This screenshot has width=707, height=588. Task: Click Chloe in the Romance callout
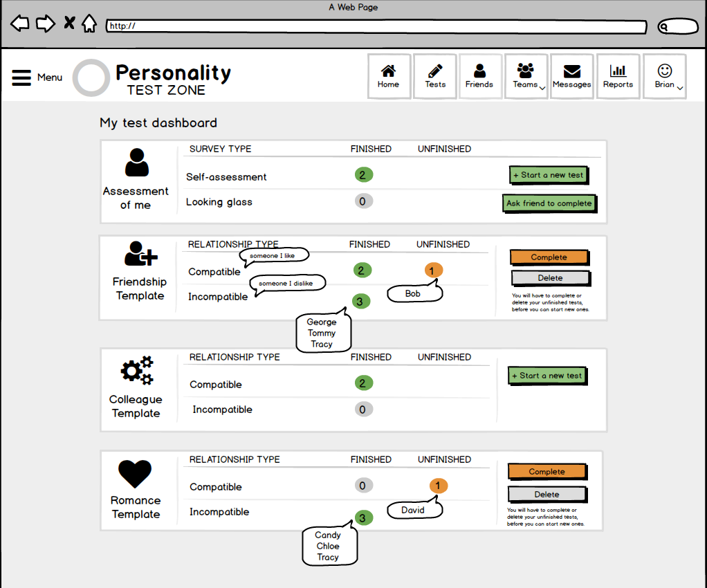328,546
